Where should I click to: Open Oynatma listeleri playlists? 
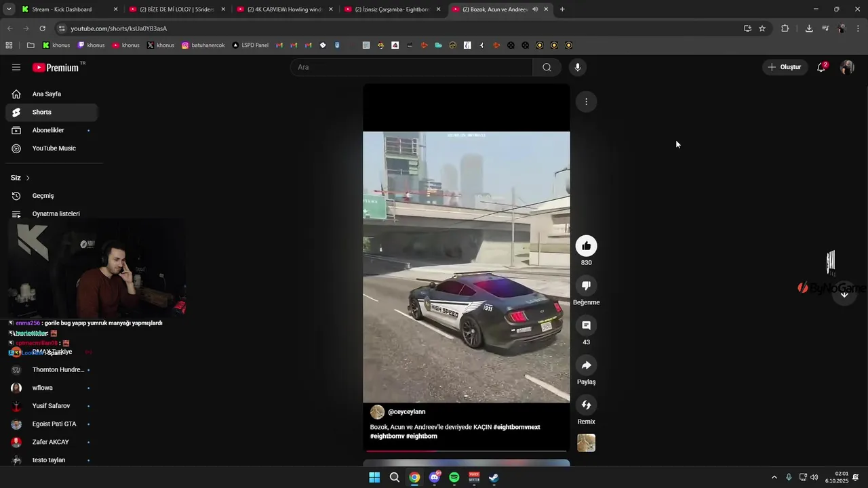point(52,213)
